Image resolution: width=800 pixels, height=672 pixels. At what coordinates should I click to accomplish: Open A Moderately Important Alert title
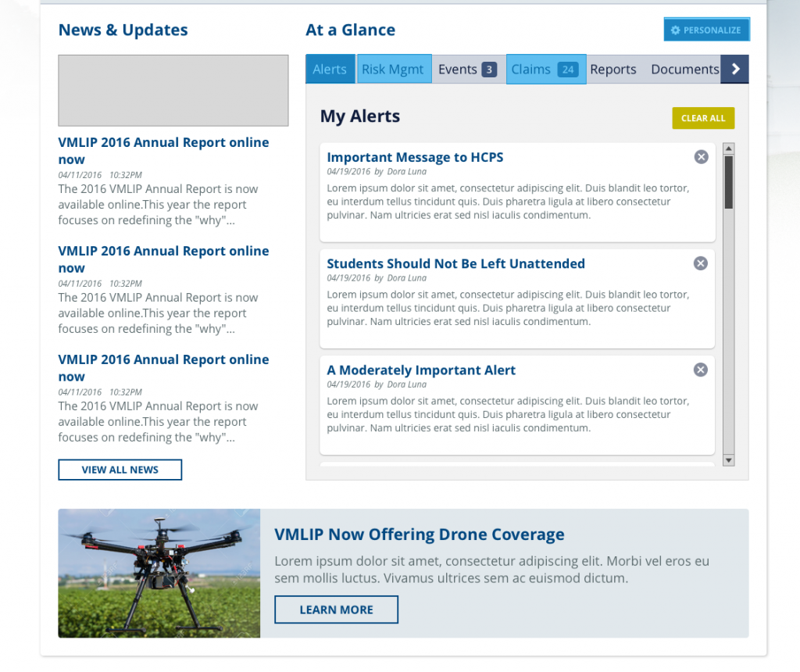pyautogui.click(x=421, y=370)
